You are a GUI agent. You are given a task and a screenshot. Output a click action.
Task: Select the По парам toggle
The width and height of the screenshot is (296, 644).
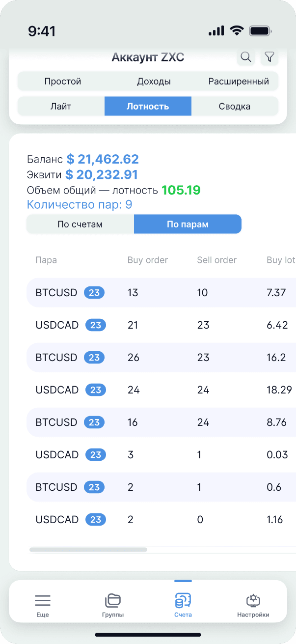click(x=188, y=224)
